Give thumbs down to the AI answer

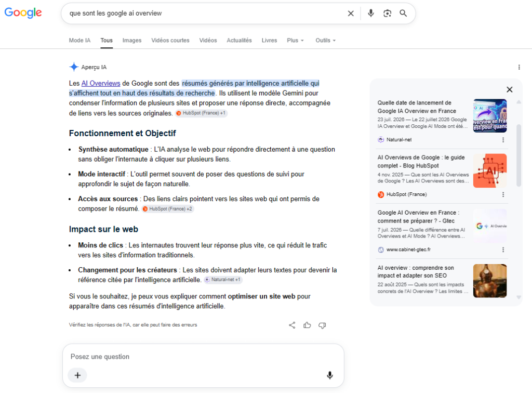click(x=322, y=325)
